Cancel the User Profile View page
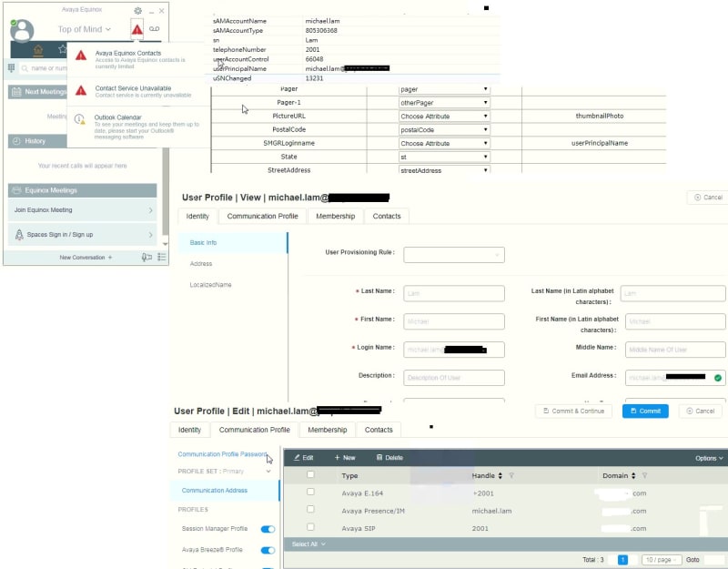 pos(708,198)
